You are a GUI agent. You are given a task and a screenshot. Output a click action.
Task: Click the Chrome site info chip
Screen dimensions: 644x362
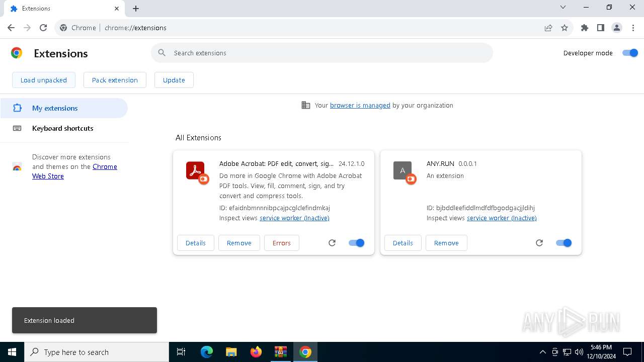point(78,28)
